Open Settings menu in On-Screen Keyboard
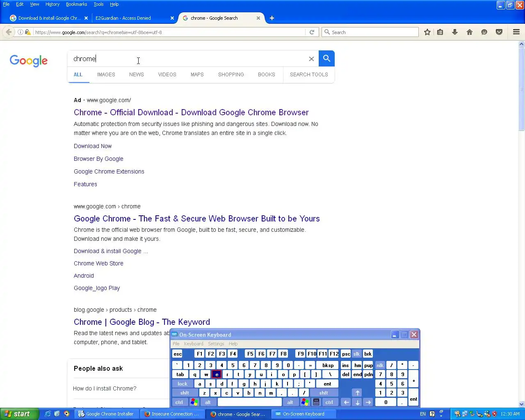 click(x=216, y=344)
